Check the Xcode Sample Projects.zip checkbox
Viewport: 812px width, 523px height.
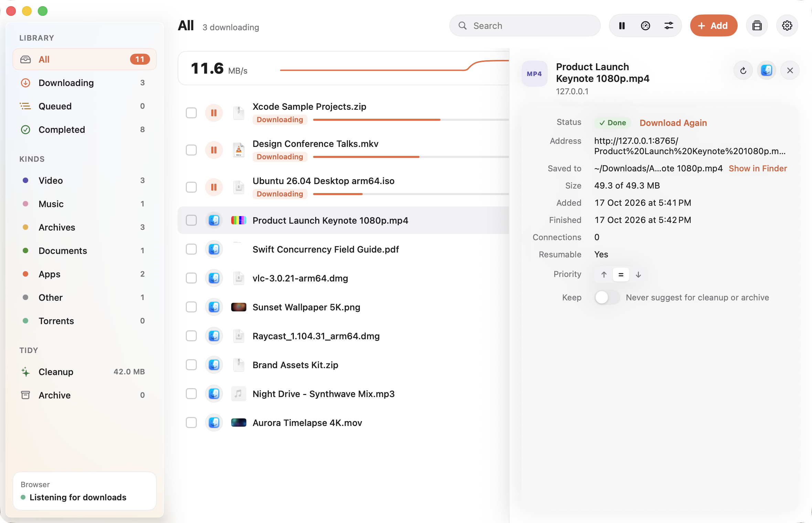[x=191, y=113]
